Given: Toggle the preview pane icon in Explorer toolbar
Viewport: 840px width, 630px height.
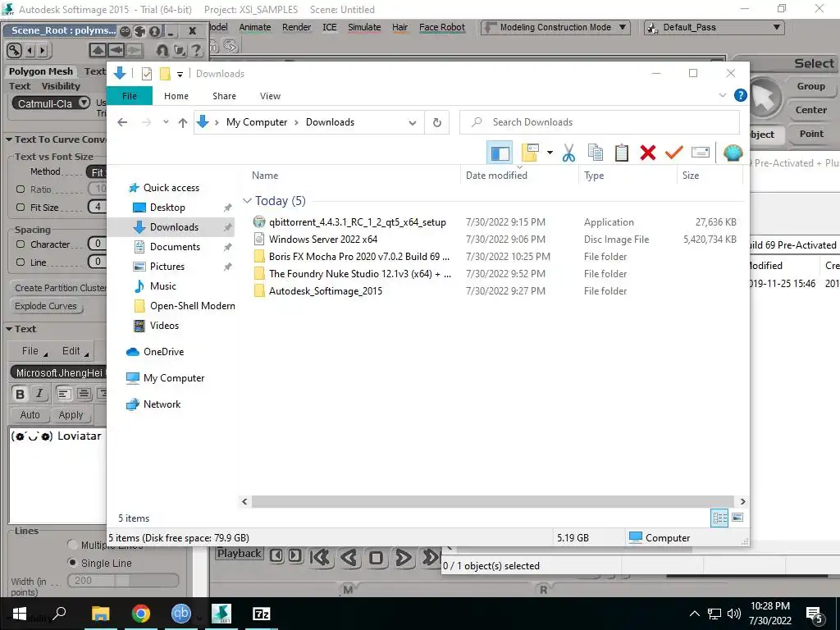Looking at the screenshot, I should pos(500,153).
